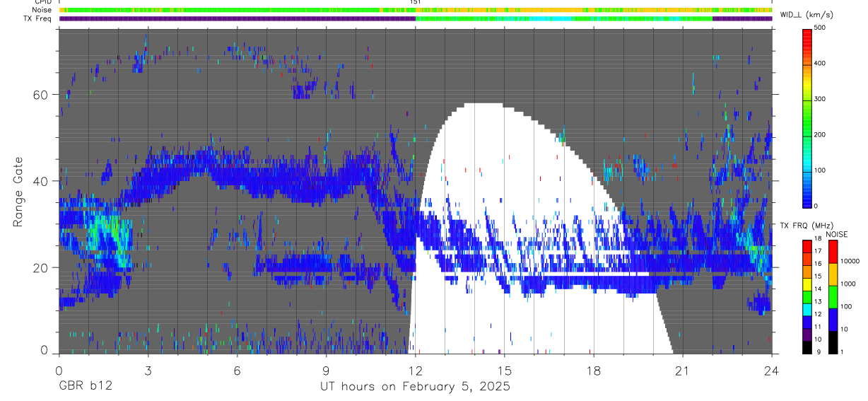The width and height of the screenshot is (868, 401).
Task: Click the 11 MHz label on TX FRQ scale
Action: (x=819, y=327)
